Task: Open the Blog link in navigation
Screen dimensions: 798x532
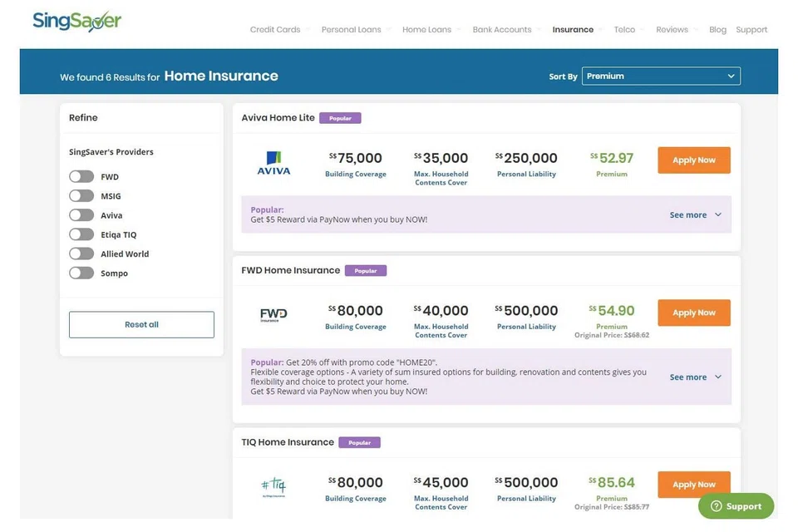Action: click(717, 30)
